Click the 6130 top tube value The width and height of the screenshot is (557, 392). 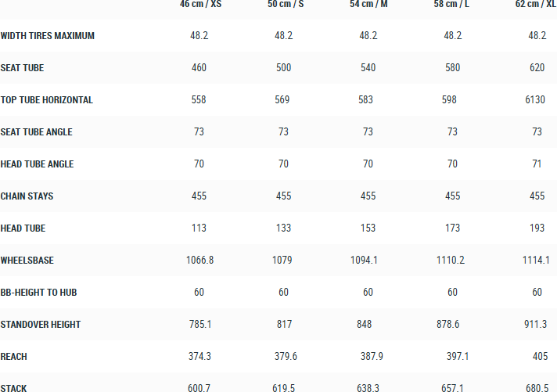[537, 100]
